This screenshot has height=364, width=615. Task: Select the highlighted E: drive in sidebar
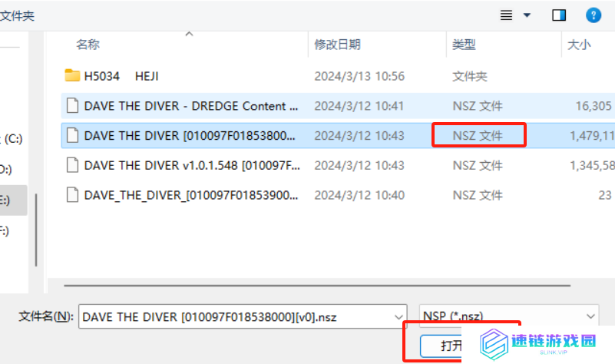(x=13, y=200)
